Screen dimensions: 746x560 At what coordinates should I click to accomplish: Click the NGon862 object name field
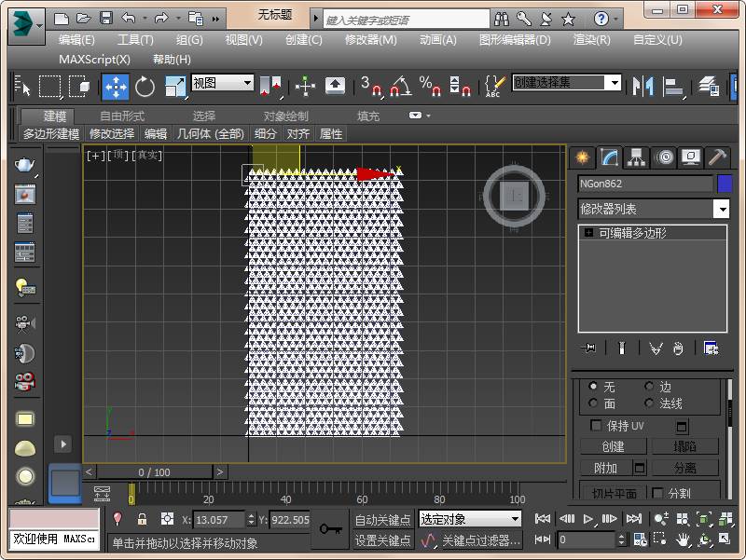[645, 184]
